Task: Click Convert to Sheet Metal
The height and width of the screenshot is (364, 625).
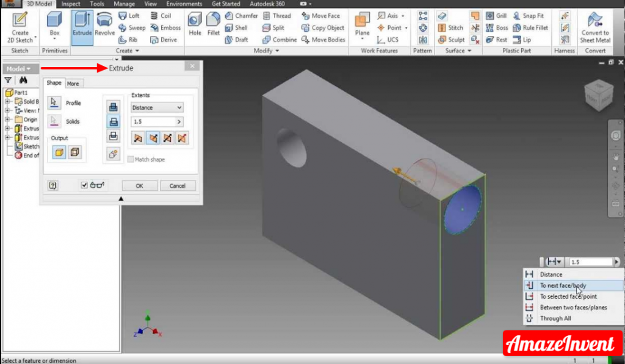Action: (595, 28)
